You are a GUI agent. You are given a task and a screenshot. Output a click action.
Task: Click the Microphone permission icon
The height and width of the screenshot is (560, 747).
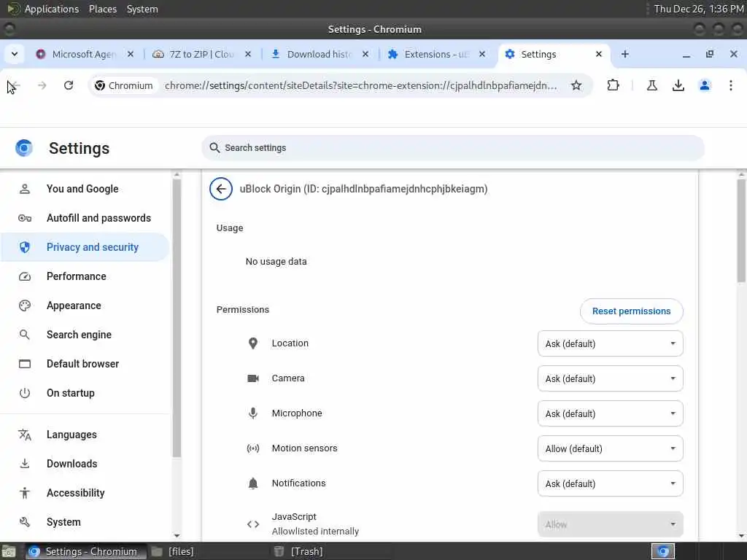(253, 413)
